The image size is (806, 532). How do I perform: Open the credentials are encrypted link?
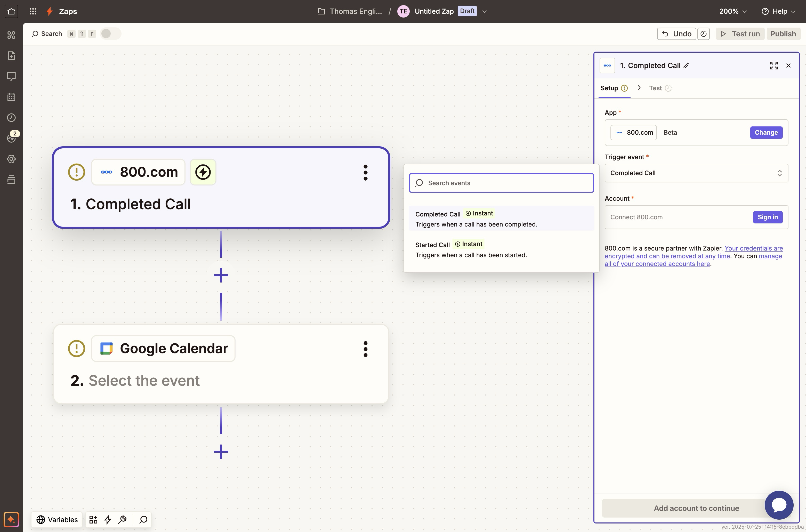pyautogui.click(x=694, y=252)
